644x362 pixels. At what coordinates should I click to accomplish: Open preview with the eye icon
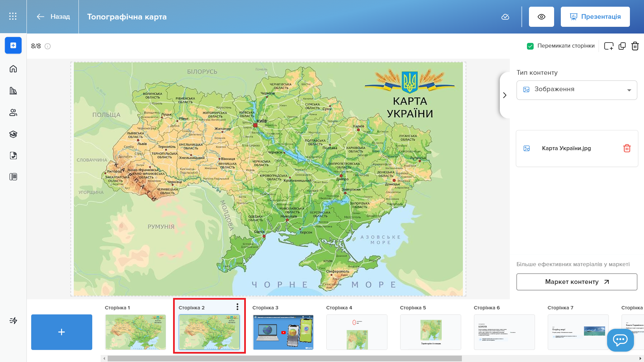click(541, 17)
